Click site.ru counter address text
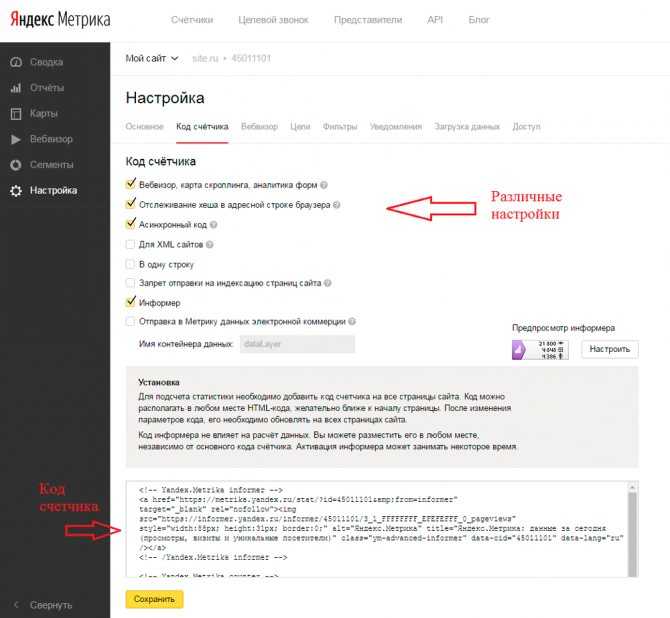 205,59
